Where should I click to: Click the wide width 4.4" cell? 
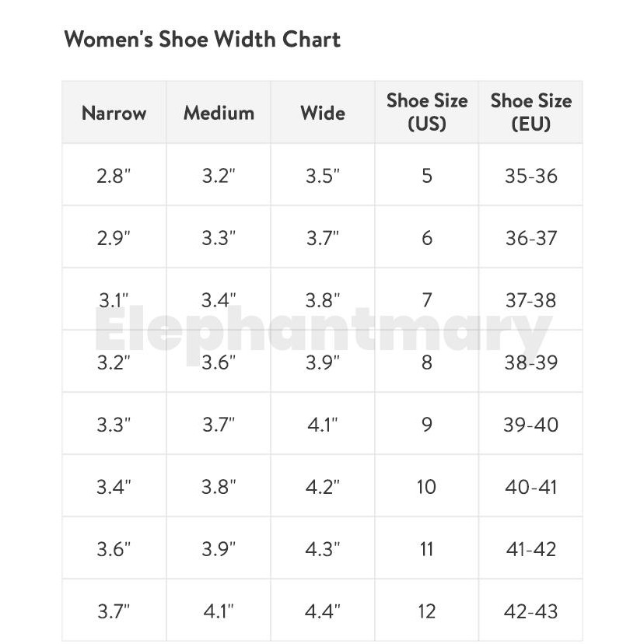323,611
